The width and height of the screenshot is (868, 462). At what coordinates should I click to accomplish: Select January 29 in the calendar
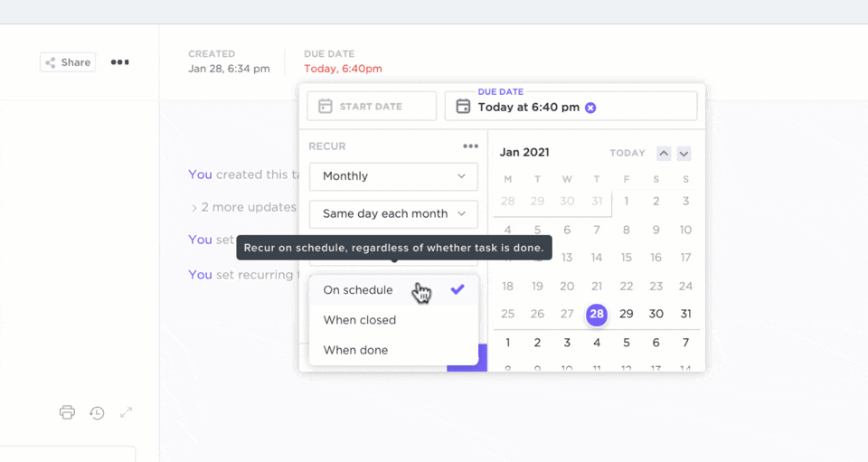coord(627,314)
